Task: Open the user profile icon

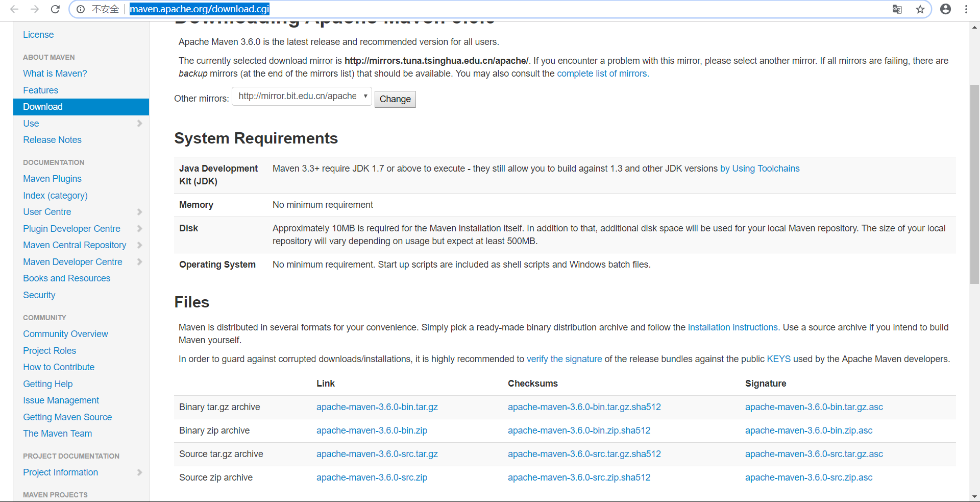Action: [945, 9]
